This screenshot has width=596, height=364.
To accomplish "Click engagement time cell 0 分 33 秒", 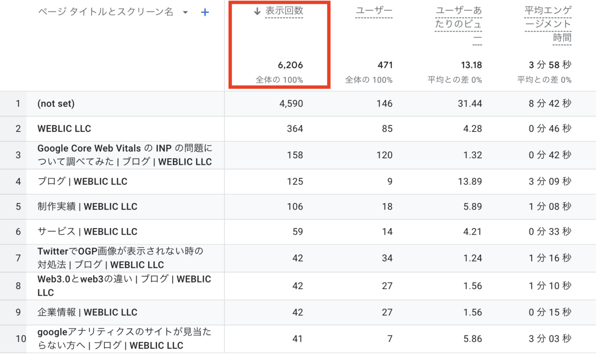I will [x=550, y=232].
